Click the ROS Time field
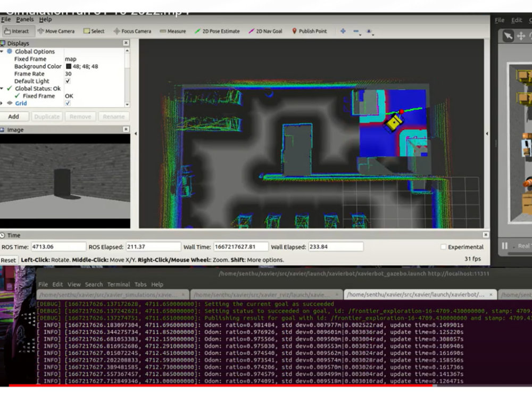 point(59,247)
